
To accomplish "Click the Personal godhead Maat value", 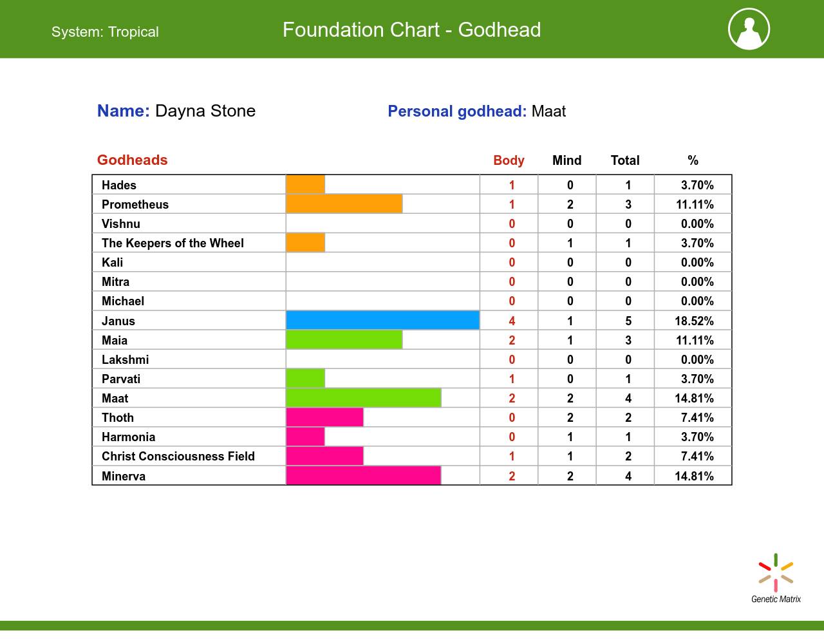I will [x=548, y=111].
